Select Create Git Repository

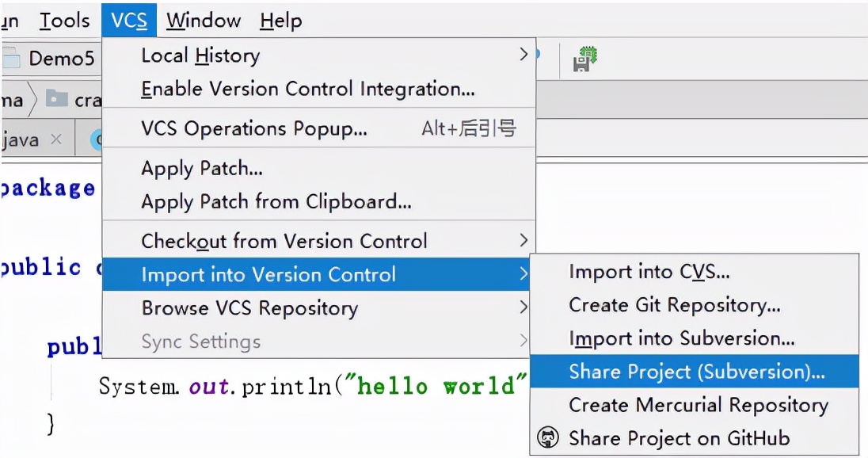[674, 305]
